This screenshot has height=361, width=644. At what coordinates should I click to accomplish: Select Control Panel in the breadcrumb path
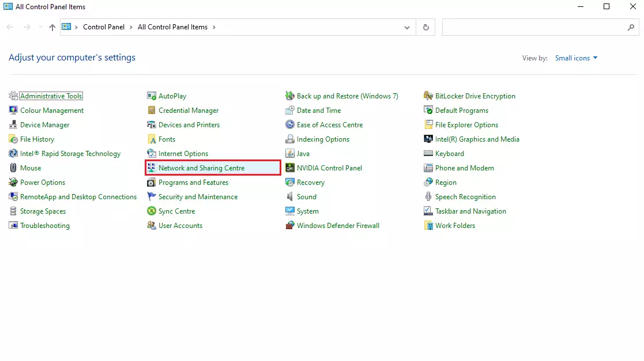click(104, 27)
